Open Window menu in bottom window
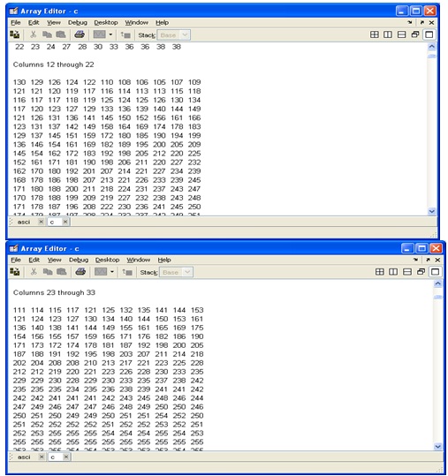The width and height of the screenshot is (448, 476). click(139, 260)
